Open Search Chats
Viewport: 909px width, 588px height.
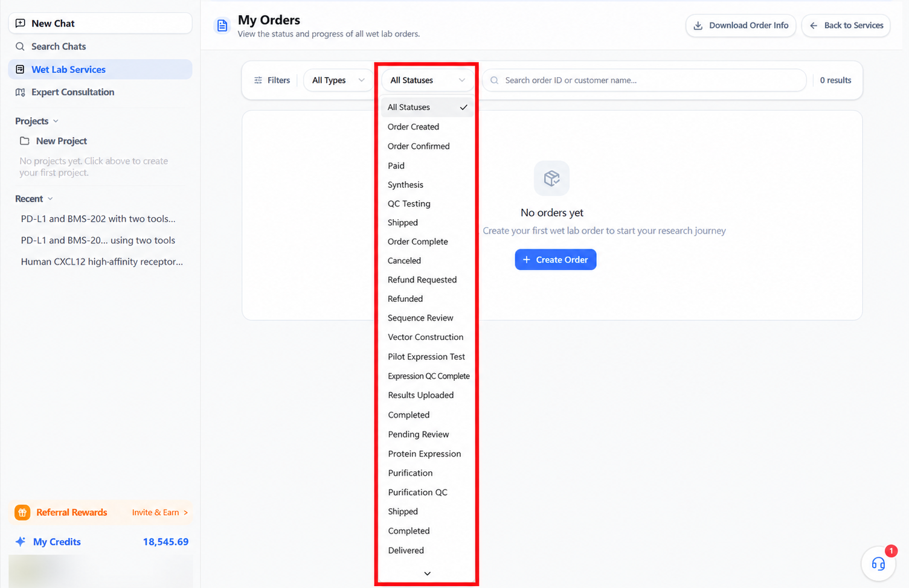pyautogui.click(x=100, y=46)
